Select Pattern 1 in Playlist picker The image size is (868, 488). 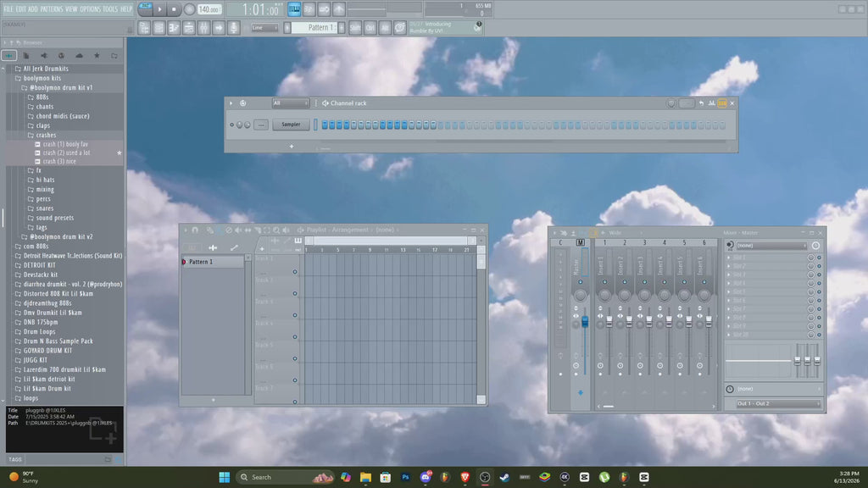tap(213, 262)
